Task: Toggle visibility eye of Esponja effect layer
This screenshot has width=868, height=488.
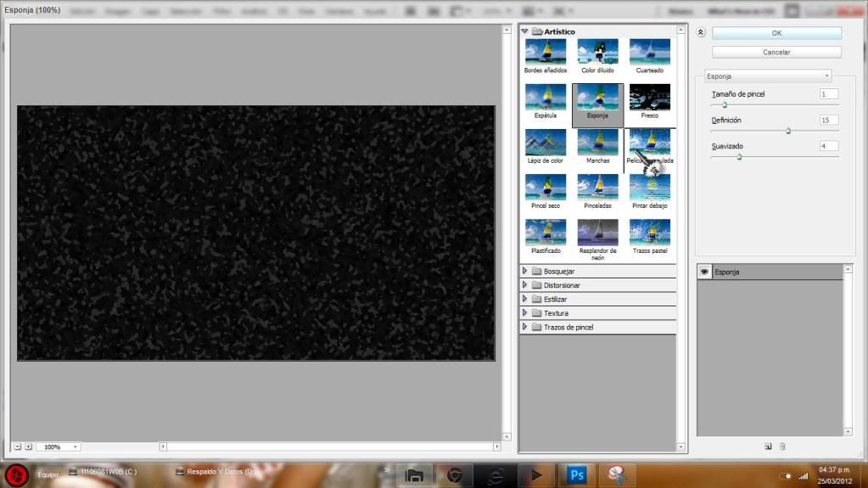Action: 704,272
